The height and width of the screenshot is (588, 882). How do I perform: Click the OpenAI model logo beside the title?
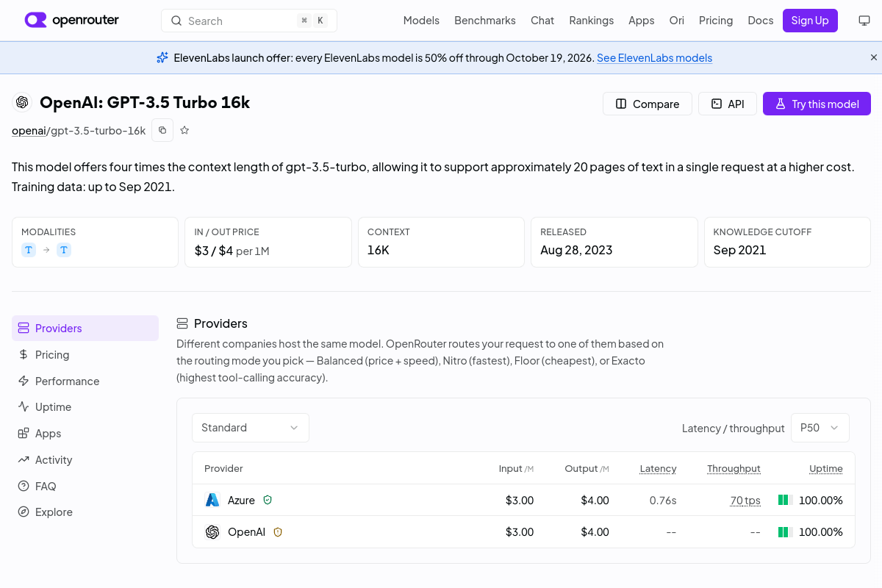22,102
